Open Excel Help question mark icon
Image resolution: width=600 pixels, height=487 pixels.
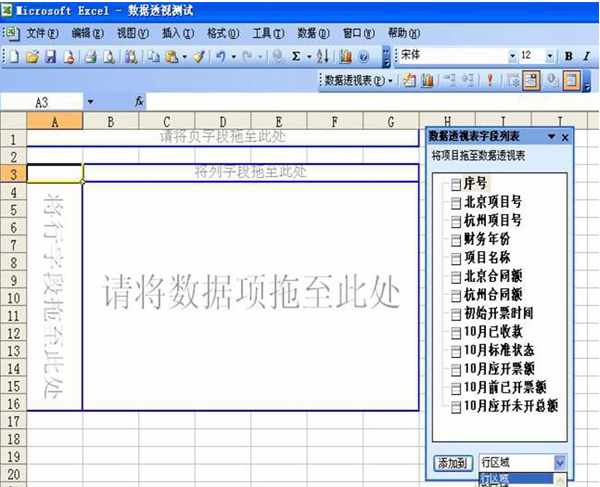pyautogui.click(x=364, y=57)
